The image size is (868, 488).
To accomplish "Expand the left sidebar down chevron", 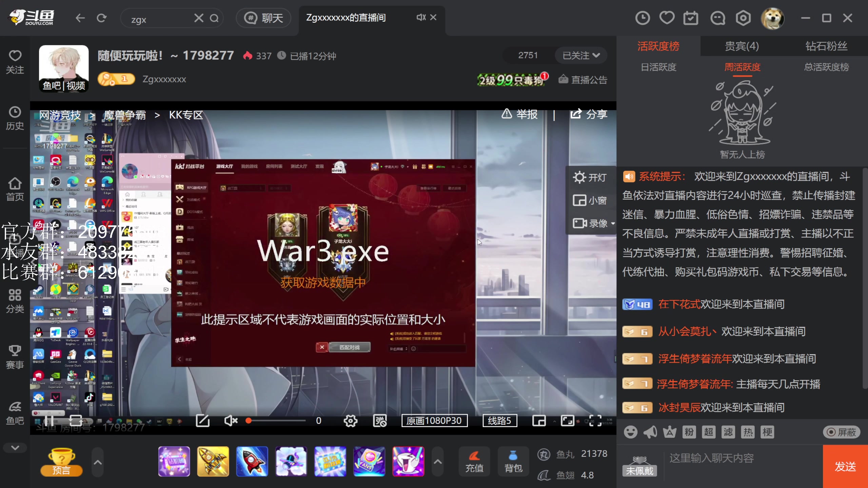I will pyautogui.click(x=15, y=448).
